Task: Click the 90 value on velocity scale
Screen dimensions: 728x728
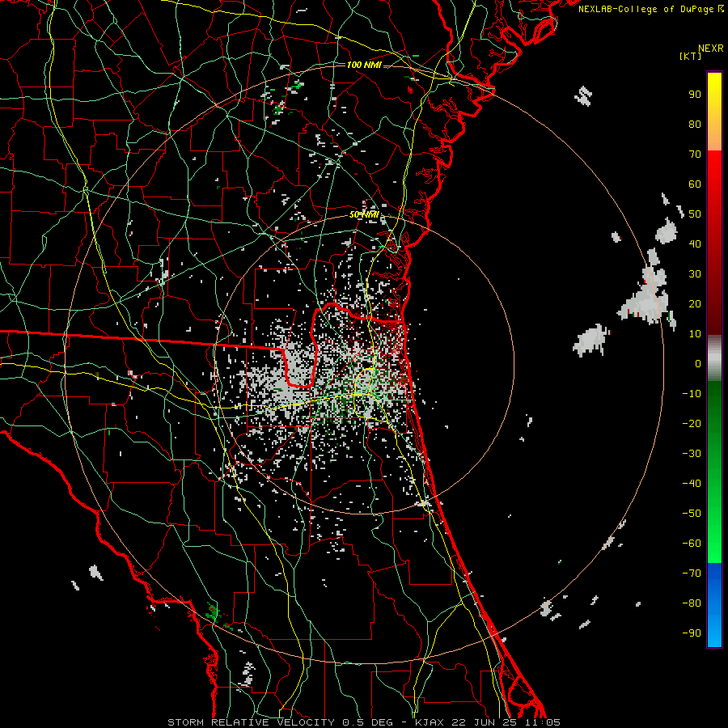Action: tap(695, 95)
